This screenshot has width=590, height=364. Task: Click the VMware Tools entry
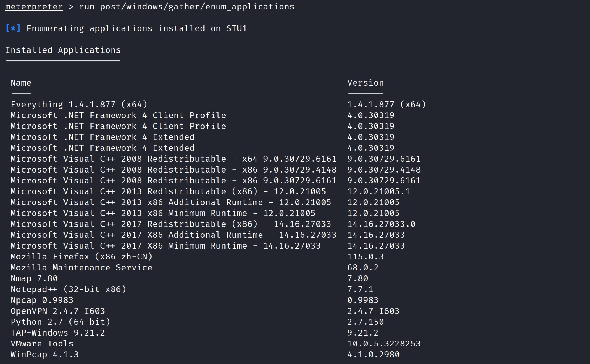42,344
